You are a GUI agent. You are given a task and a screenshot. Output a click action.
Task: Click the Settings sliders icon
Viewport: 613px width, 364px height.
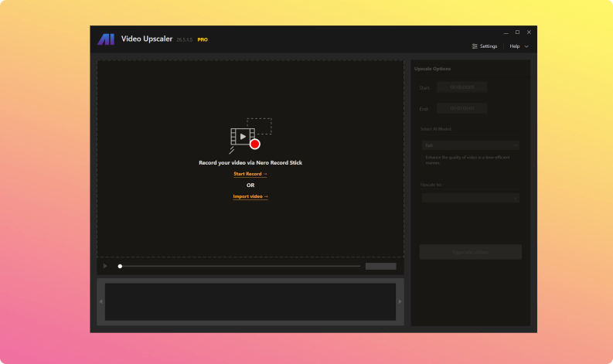point(475,46)
